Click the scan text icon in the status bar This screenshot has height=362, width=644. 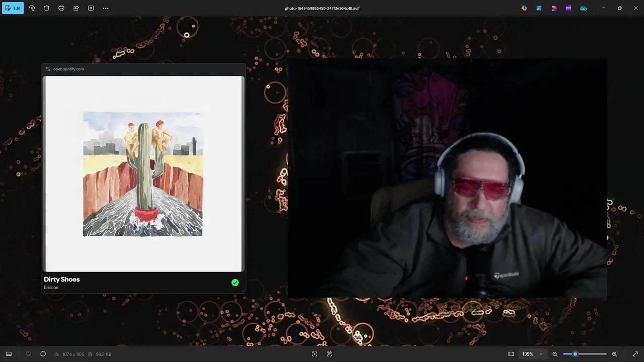(330, 354)
